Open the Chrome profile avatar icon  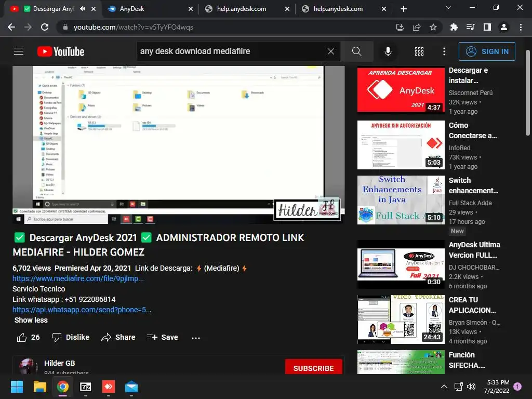504,27
